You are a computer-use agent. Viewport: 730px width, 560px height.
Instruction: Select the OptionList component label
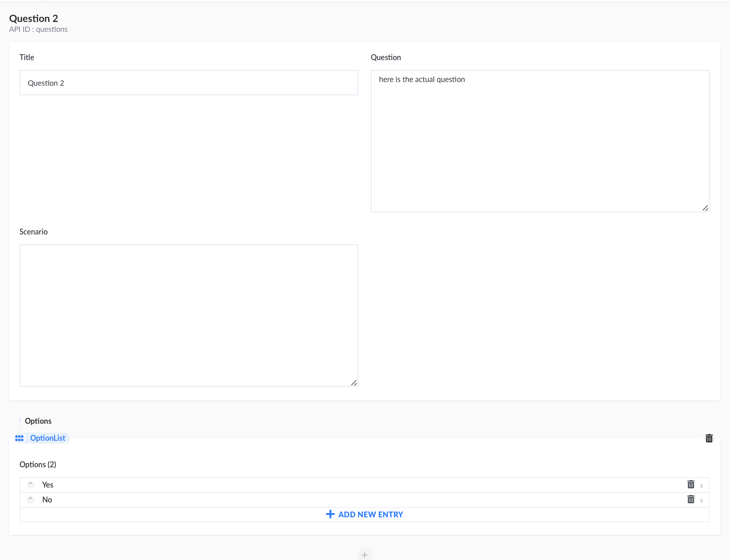click(48, 438)
